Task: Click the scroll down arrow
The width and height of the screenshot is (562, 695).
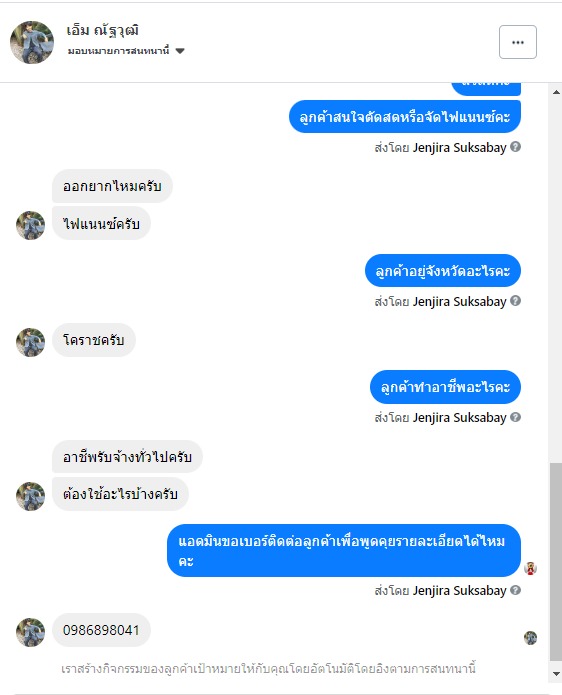Action: [556, 674]
